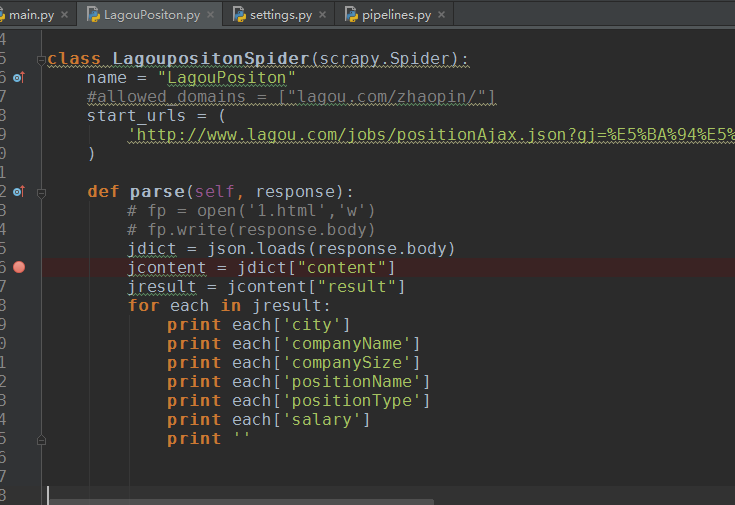Click override marker beside def parse
This screenshot has width=735, height=505.
point(19,191)
